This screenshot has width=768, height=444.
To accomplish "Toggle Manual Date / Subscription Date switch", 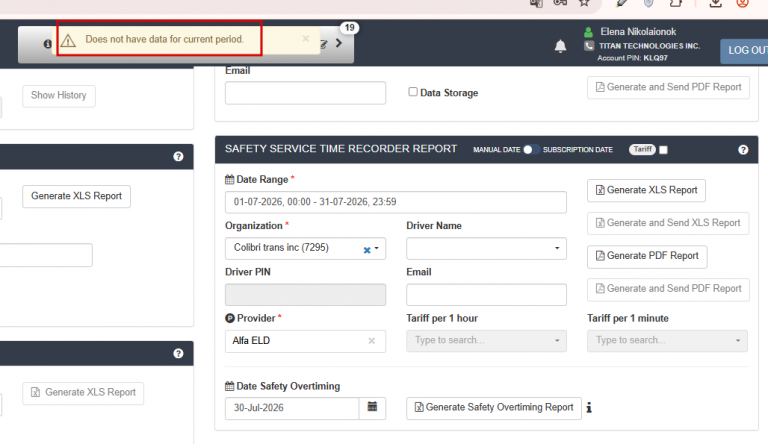I will [x=531, y=149].
